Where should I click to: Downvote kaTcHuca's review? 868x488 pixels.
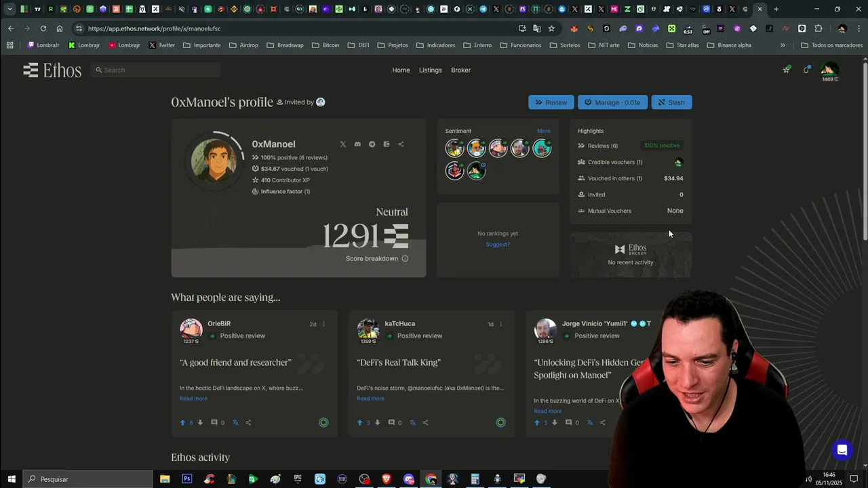pos(376,423)
